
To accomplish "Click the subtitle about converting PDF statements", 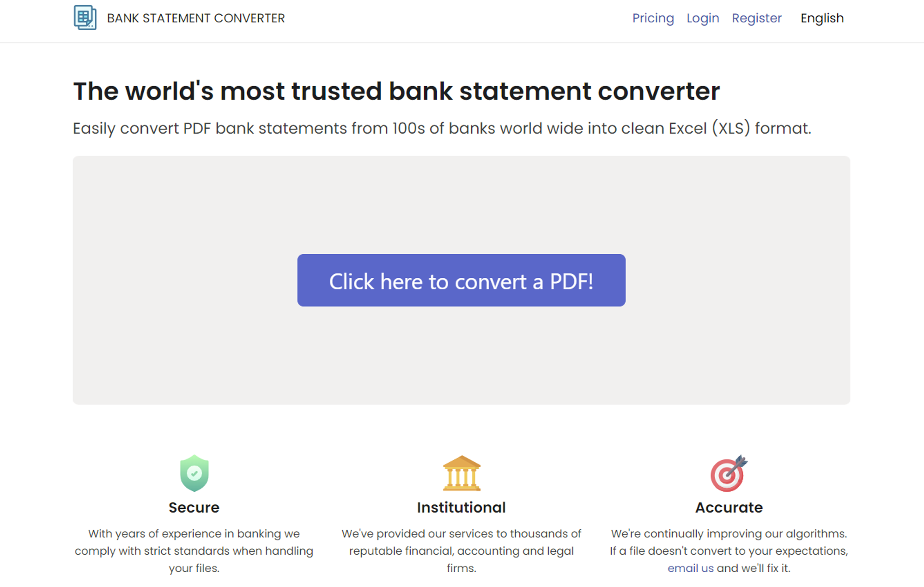I will (x=442, y=128).
